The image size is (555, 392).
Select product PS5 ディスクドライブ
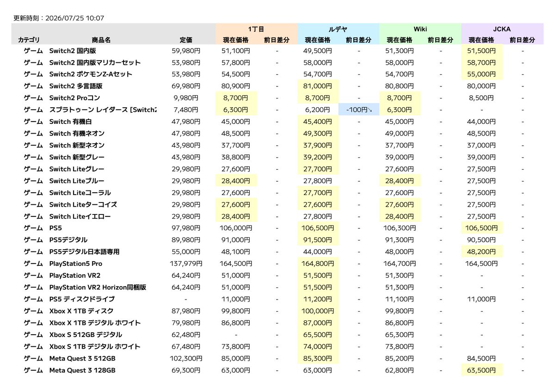tap(82, 299)
